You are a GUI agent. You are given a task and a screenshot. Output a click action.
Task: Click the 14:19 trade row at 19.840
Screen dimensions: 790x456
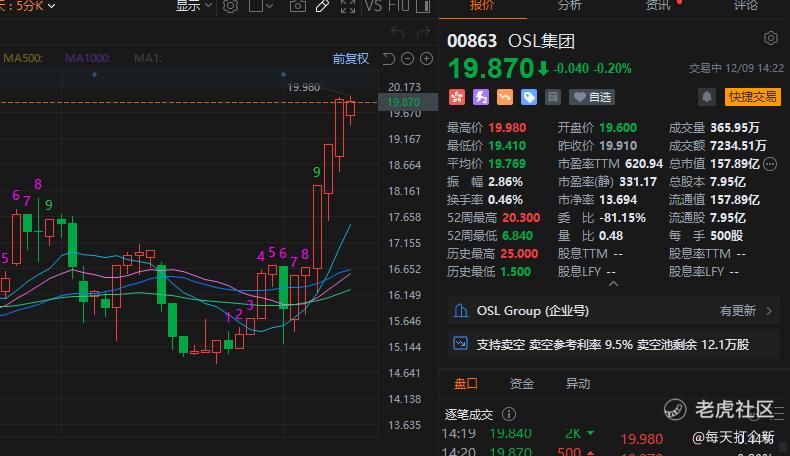coord(519,433)
